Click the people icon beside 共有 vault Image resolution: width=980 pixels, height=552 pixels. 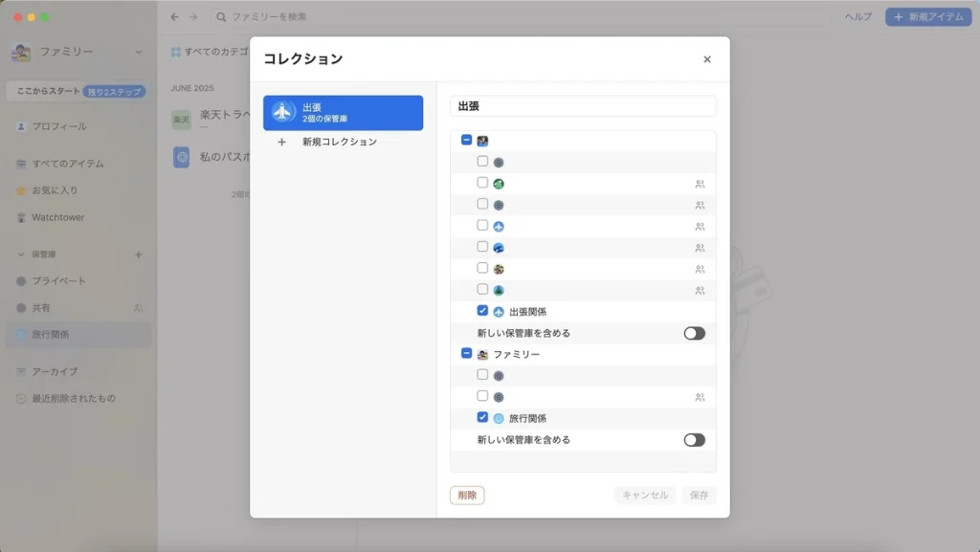point(138,308)
